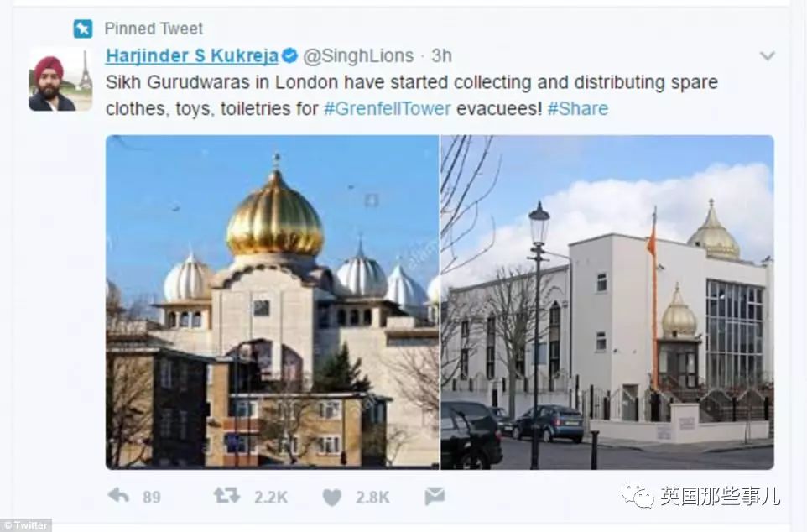This screenshot has height=532, width=807.
Task: Open the white gurdwara building photo
Action: pyautogui.click(x=607, y=302)
